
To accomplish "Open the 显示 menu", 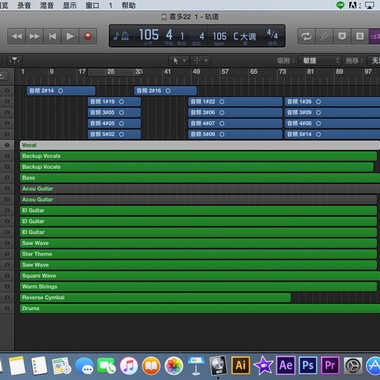I will 70,5.
